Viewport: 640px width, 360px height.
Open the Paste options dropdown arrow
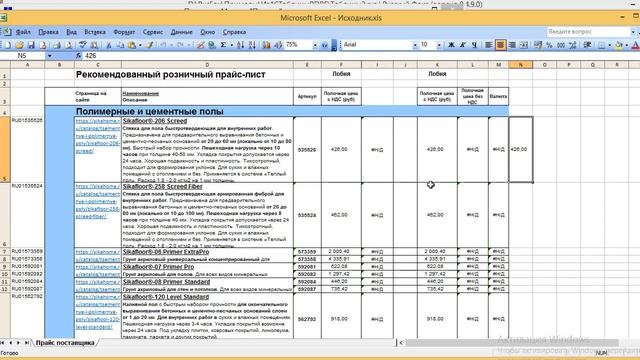(140, 45)
